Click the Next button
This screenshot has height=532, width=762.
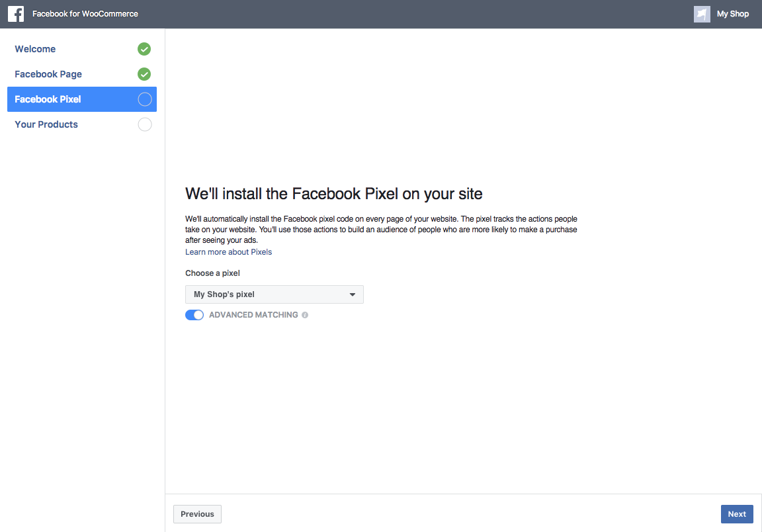737,514
